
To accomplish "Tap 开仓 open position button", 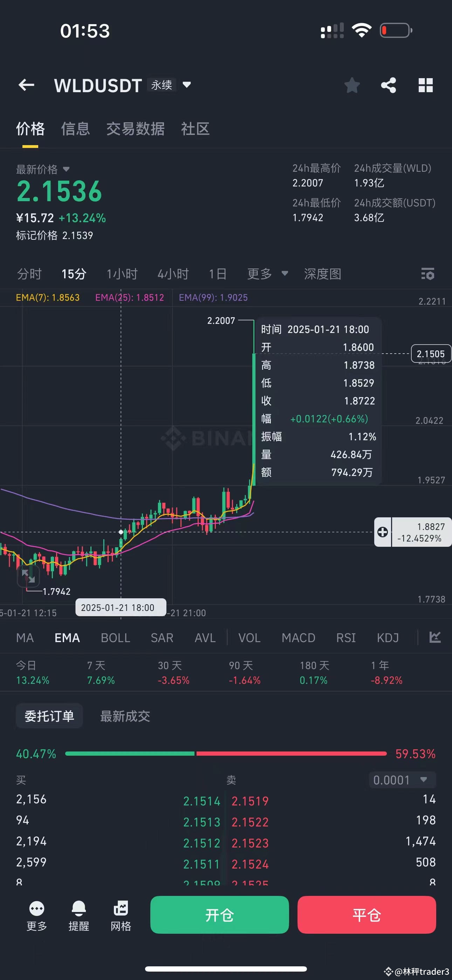I will click(x=220, y=914).
